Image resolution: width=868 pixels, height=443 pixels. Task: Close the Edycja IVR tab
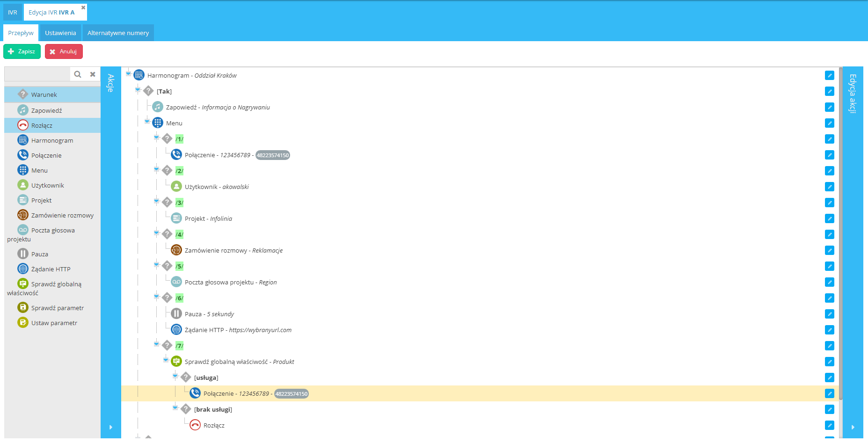(83, 7)
